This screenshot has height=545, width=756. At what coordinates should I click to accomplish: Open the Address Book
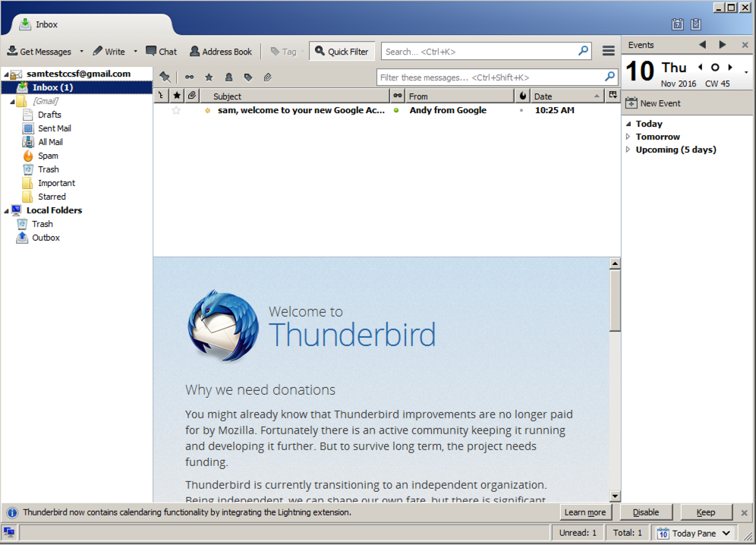[x=221, y=51]
